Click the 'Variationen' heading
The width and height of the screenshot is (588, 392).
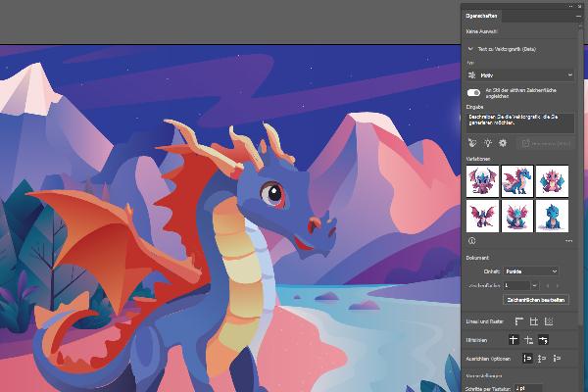click(478, 159)
